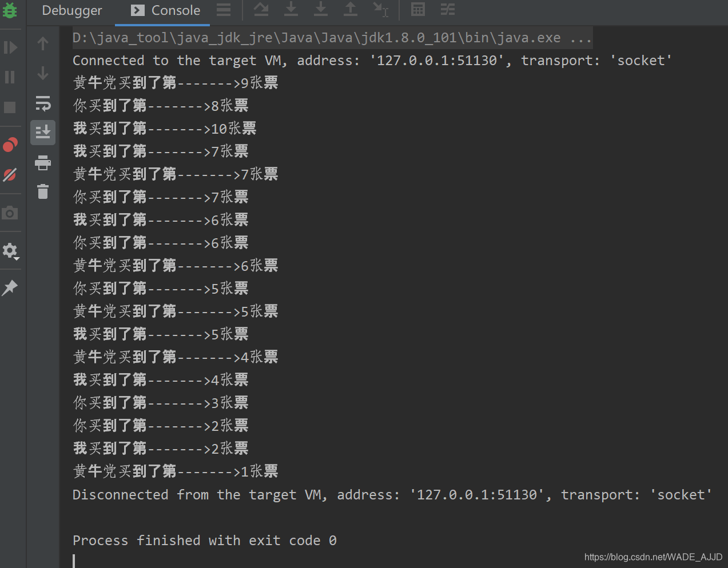Click the java.exe command path line
This screenshot has width=728, height=568.
click(x=332, y=38)
